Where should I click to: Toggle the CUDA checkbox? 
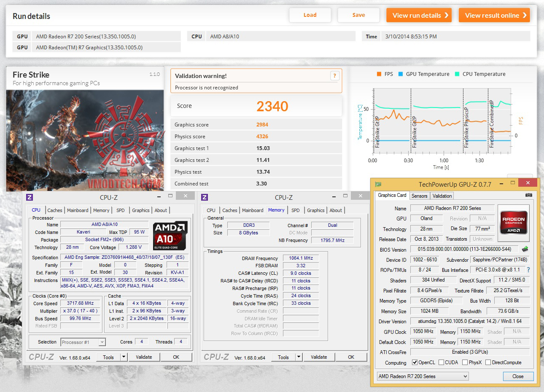(441, 362)
